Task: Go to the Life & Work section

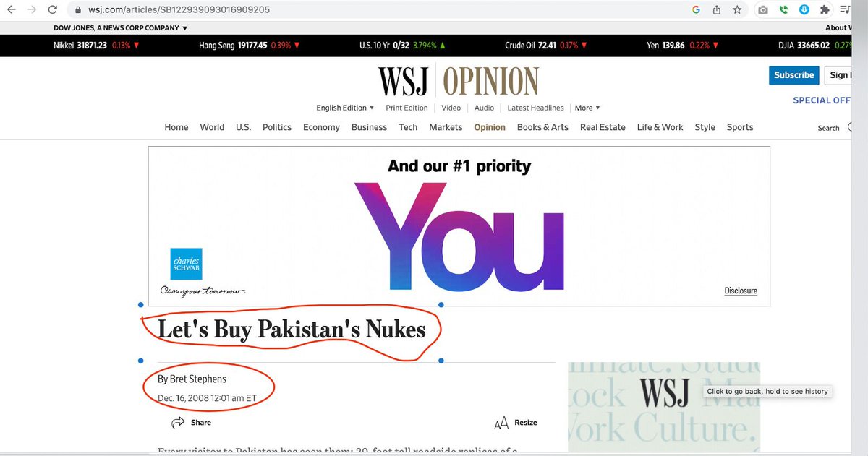Action: (x=660, y=127)
